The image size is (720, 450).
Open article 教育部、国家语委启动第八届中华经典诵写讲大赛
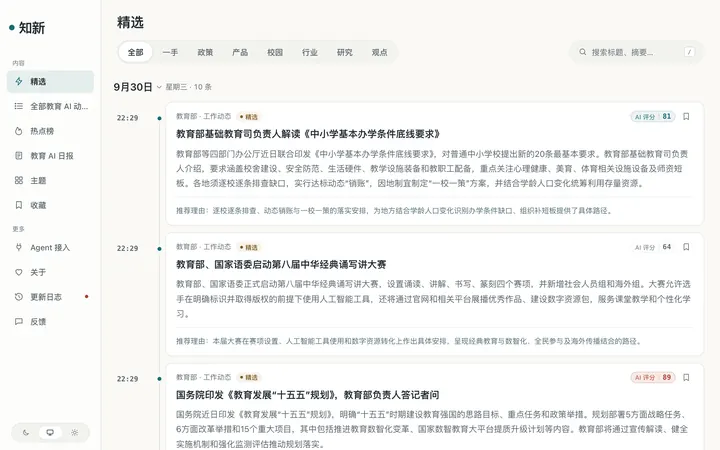tap(281, 264)
